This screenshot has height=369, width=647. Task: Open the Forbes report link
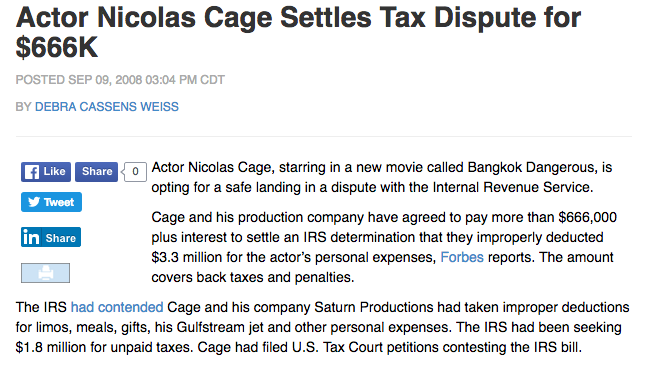click(x=462, y=258)
